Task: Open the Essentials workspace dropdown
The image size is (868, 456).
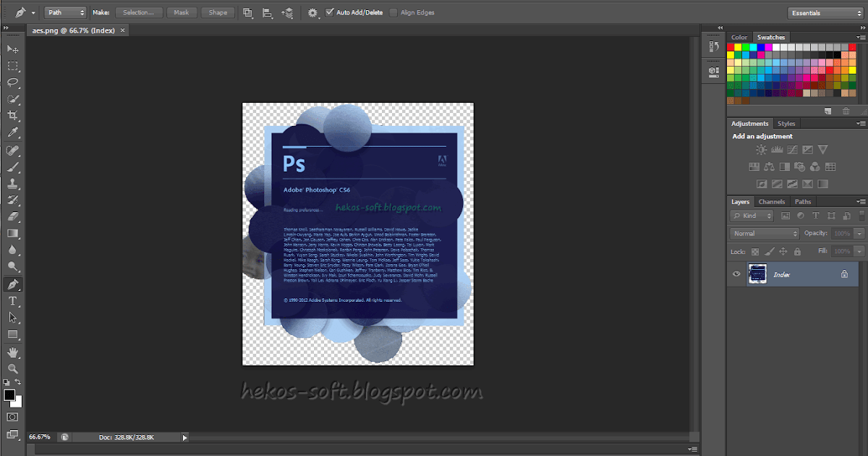Action: click(x=825, y=12)
